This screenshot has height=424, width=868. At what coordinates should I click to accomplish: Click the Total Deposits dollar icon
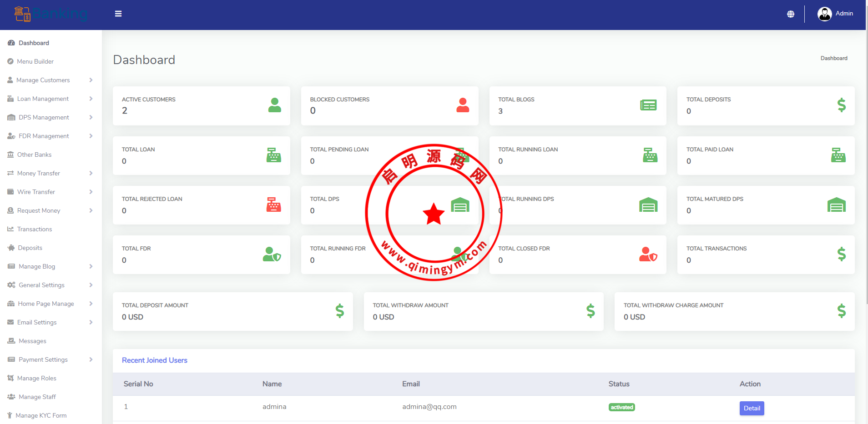point(841,105)
